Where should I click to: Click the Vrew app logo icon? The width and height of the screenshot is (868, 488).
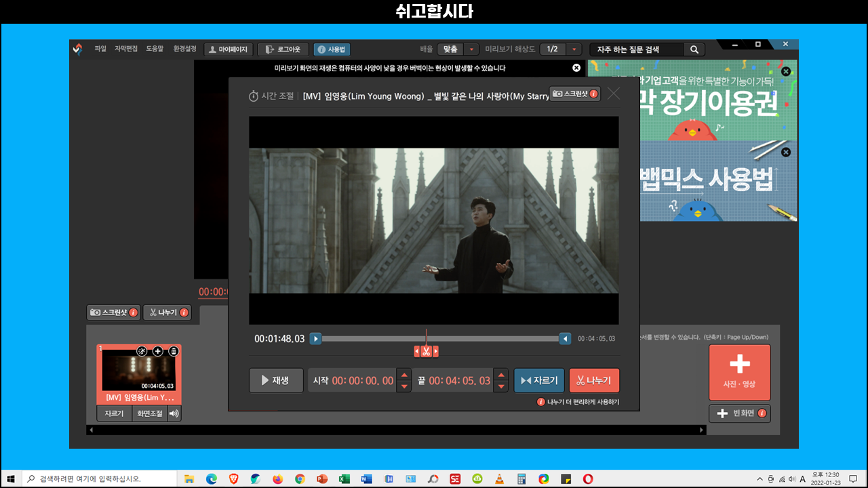[x=78, y=49]
